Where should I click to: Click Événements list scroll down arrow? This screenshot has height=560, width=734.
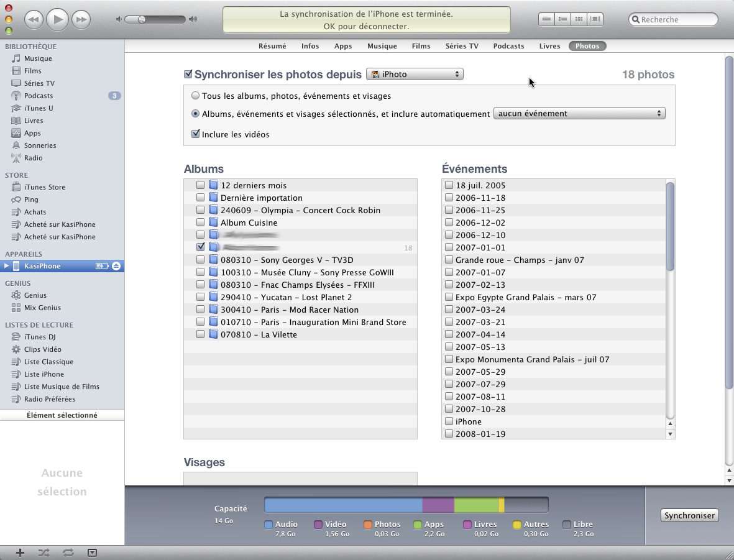[x=671, y=434]
